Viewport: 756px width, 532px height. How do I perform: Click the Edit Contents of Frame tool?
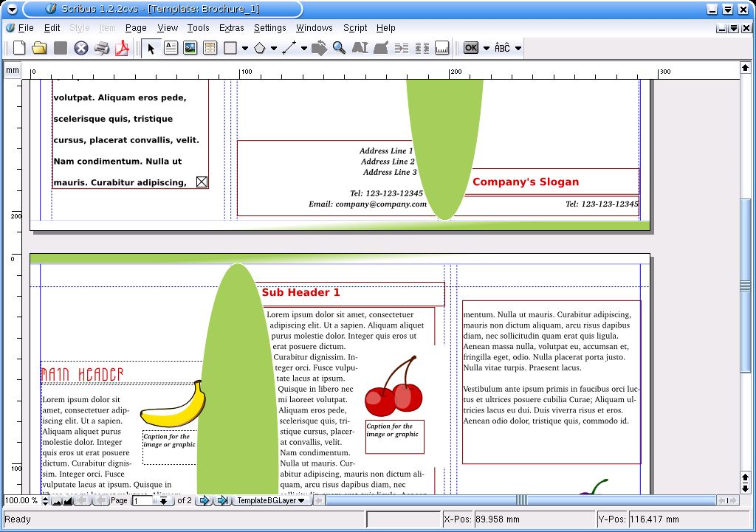coord(360,48)
